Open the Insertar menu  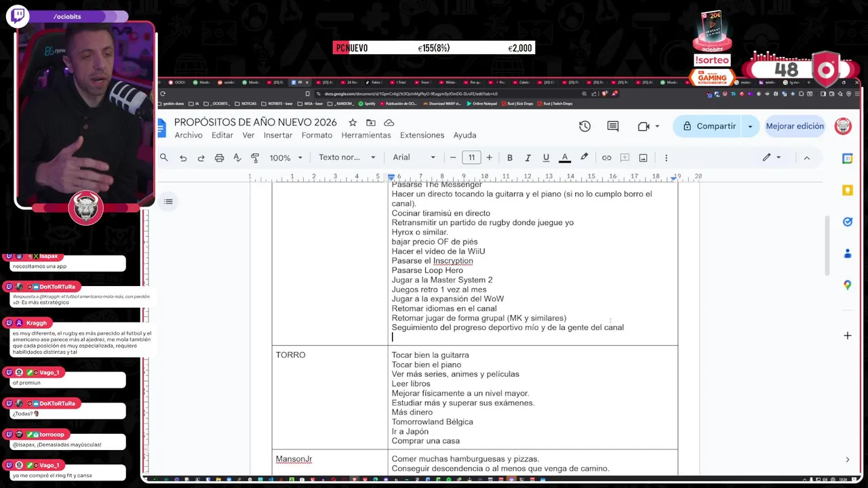[278, 135]
